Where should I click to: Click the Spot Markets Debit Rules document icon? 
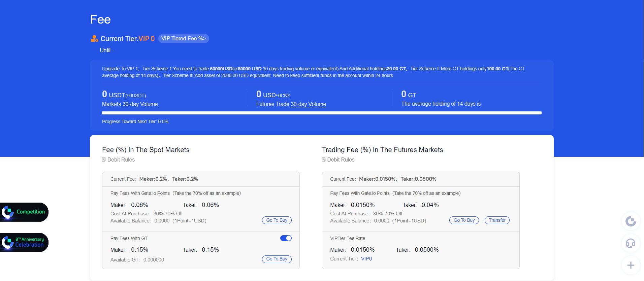click(104, 160)
